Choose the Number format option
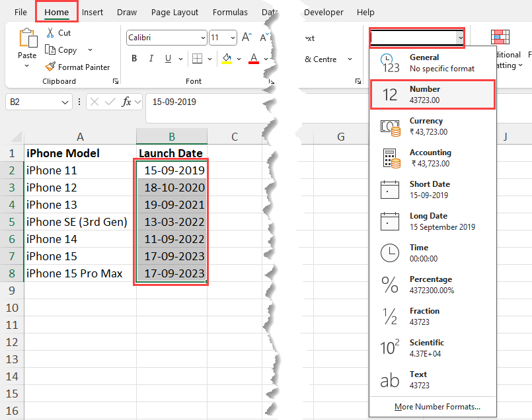The image size is (532, 420). pyautogui.click(x=433, y=94)
